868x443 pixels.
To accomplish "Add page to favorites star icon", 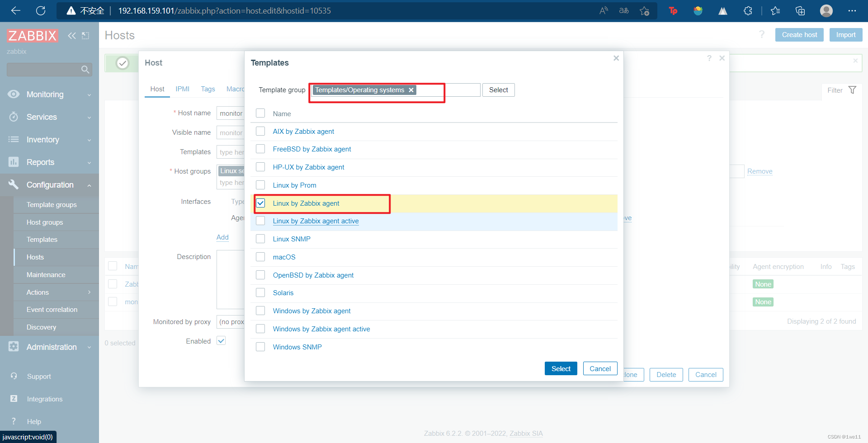I will pyautogui.click(x=645, y=11).
